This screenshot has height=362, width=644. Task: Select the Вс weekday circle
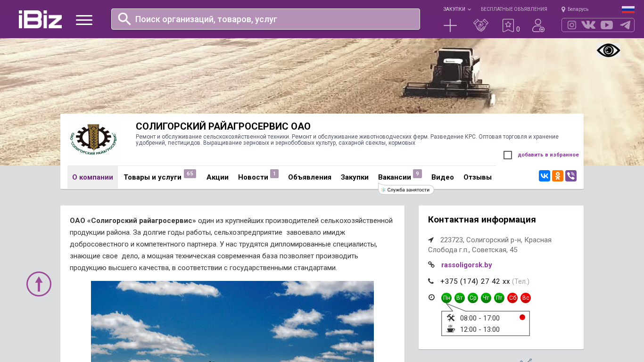[526, 298]
